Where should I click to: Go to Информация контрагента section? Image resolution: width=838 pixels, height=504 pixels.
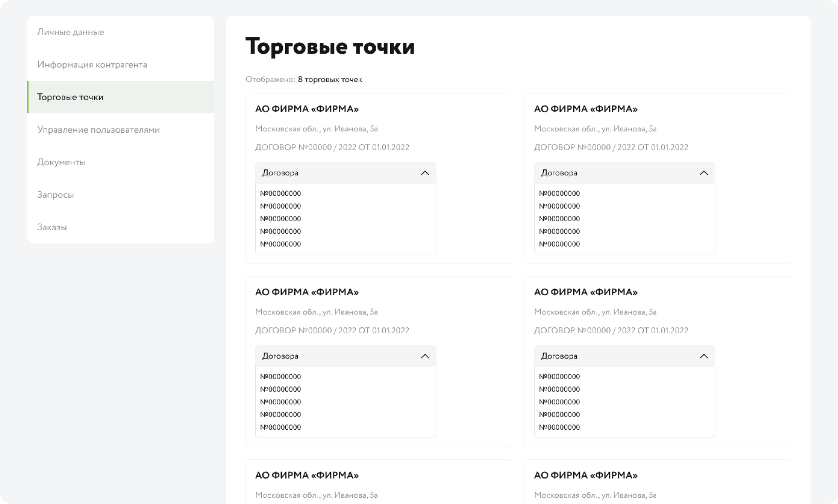click(x=92, y=65)
